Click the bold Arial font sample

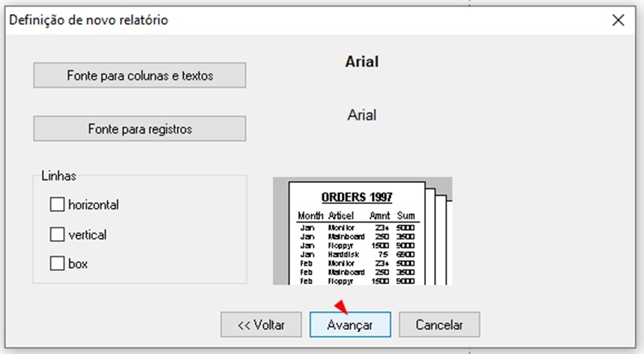coord(361,61)
